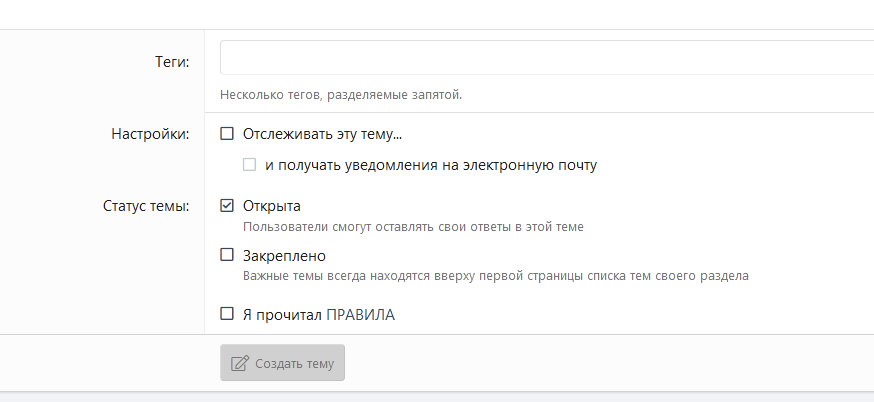874x402 pixels.
Task: Tick the Отслеживать эту тему checkbox
Action: coord(227,134)
